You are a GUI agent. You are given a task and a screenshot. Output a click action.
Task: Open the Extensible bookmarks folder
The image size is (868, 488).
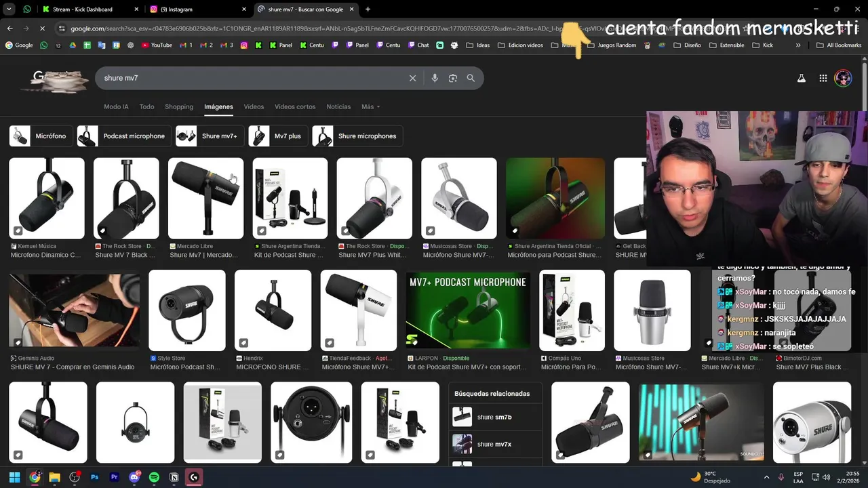tap(726, 45)
